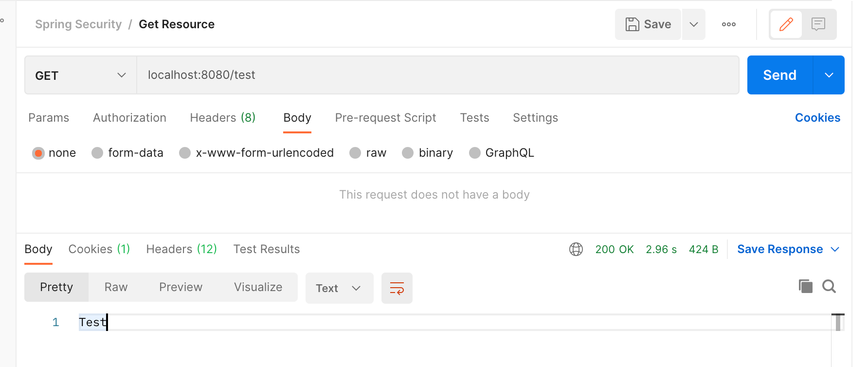868x367 pixels.
Task: Open the three-dot more actions menu
Action: pos(728,24)
